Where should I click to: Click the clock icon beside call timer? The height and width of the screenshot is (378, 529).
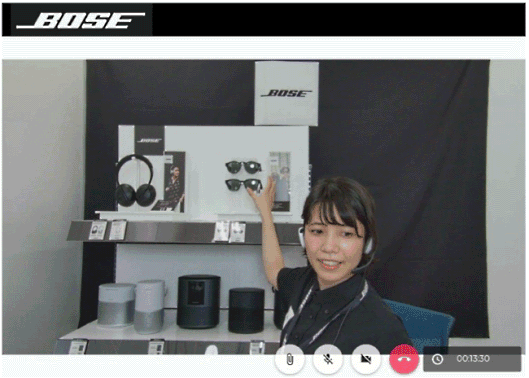coord(437,359)
